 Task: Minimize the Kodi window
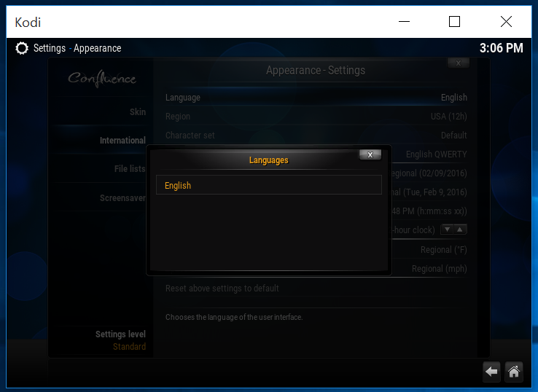pos(404,22)
